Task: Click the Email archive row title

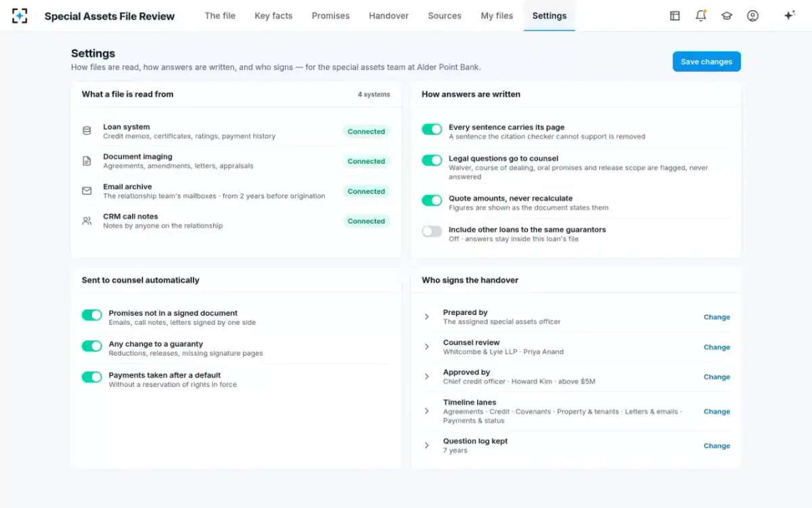Action: tap(127, 186)
